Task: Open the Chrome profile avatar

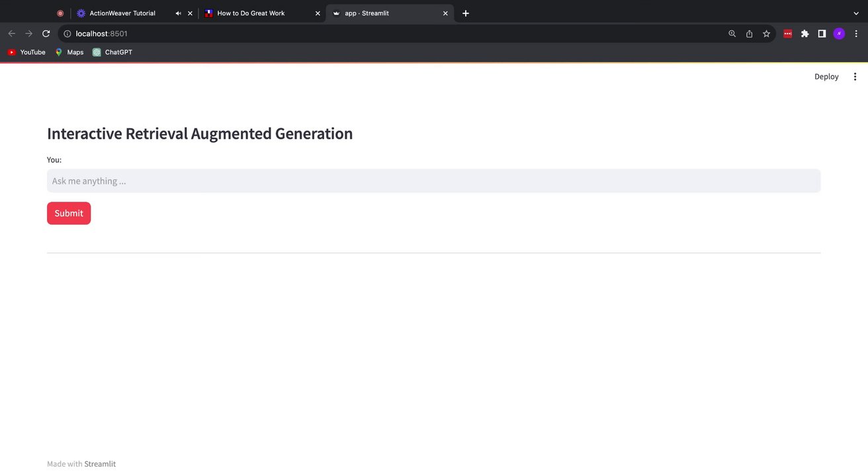Action: tap(839, 34)
